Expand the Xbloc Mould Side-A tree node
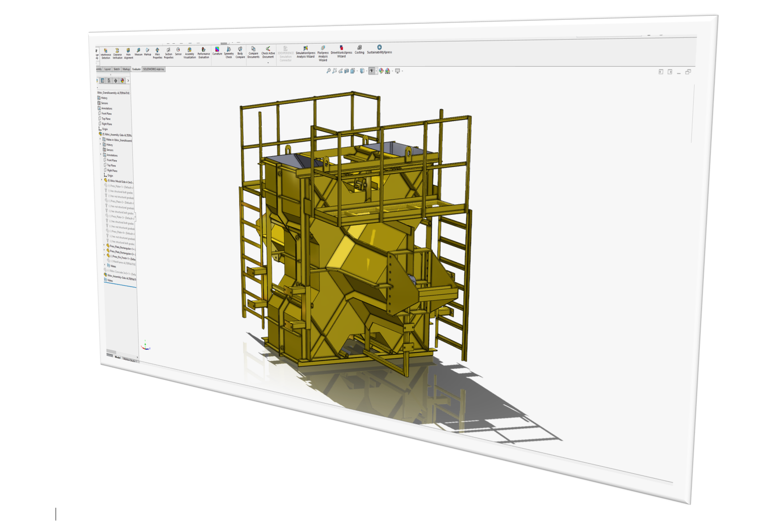766x532 pixels. pyautogui.click(x=101, y=180)
